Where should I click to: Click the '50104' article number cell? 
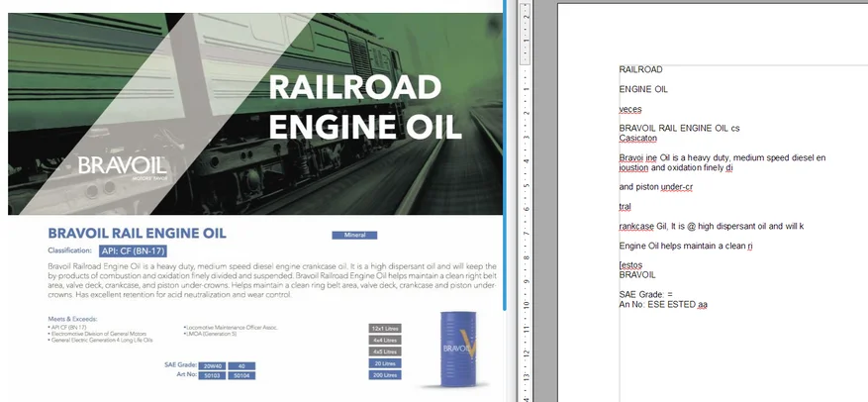coord(241,376)
